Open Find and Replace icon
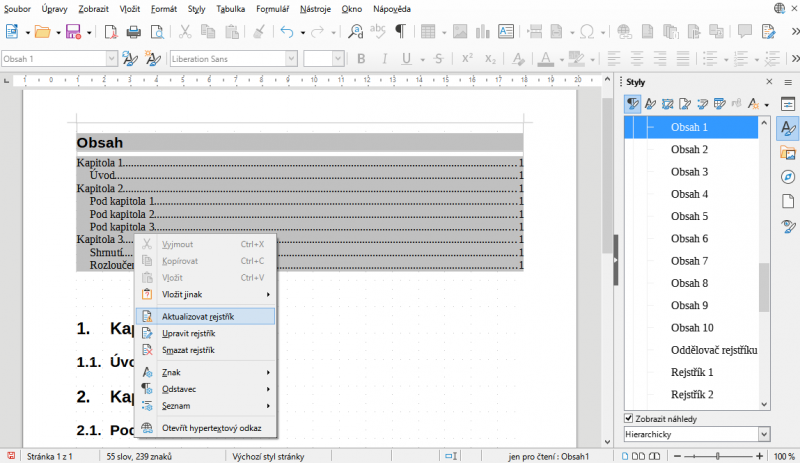Image resolution: width=800 pixels, height=463 pixels. pos(355,32)
